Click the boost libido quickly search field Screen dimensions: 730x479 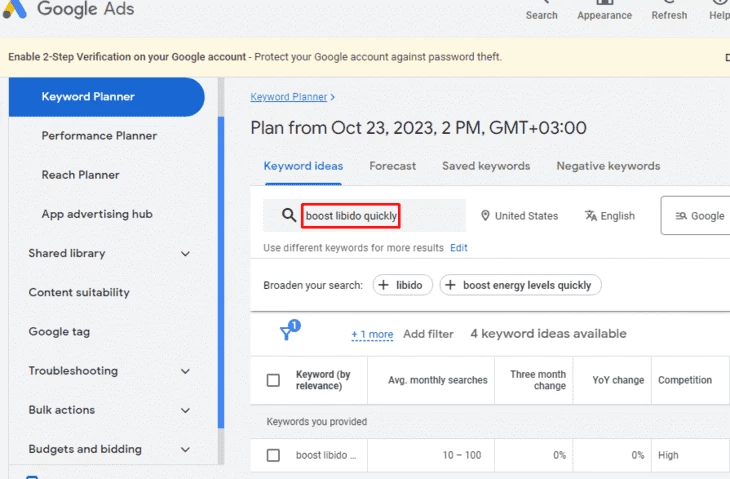tap(351, 216)
